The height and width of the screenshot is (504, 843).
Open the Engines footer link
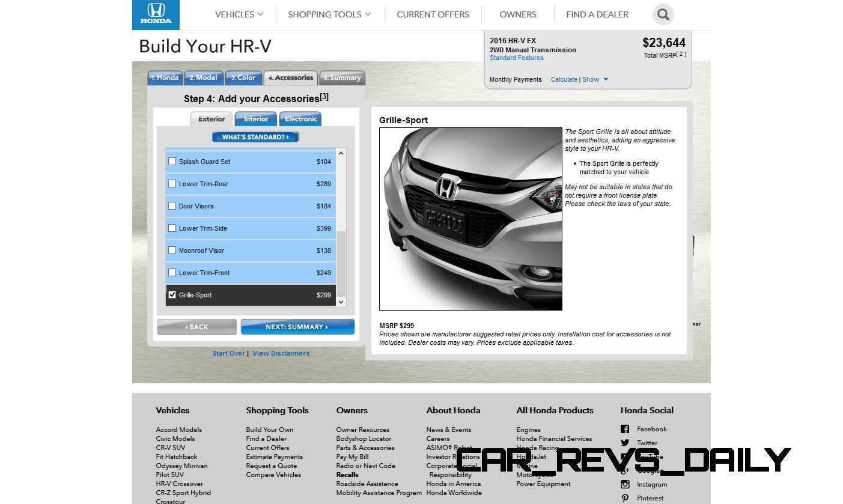point(529,430)
